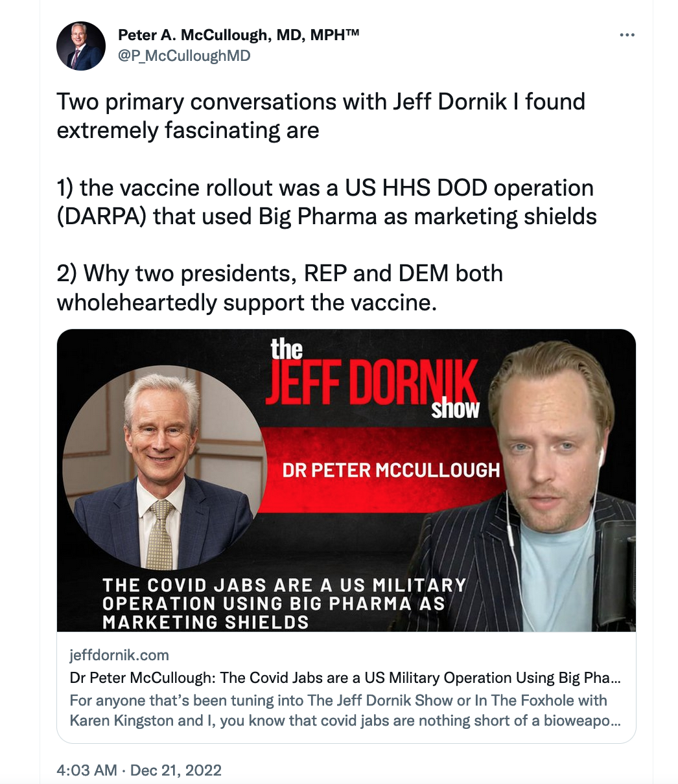The width and height of the screenshot is (678, 784).
Task: Click Peter McCullough's round profile avatar
Action: [x=81, y=46]
